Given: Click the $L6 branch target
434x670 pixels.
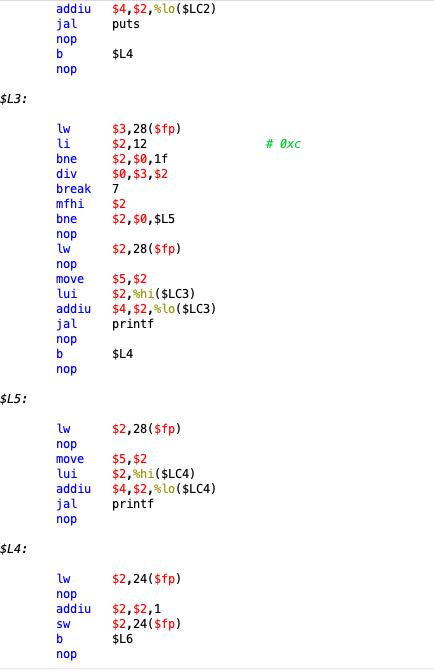Looking at the screenshot, I should (x=123, y=639).
